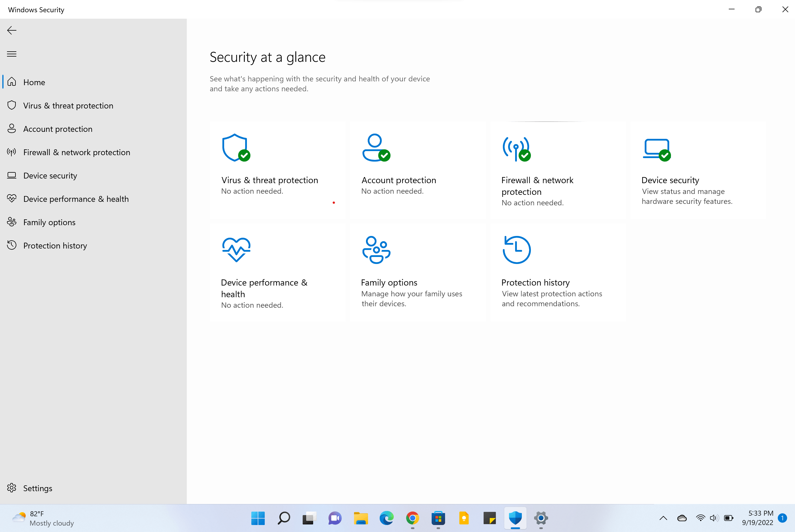Open Device performance & health from sidebar
This screenshot has height=532, width=795.
pyautogui.click(x=93, y=199)
